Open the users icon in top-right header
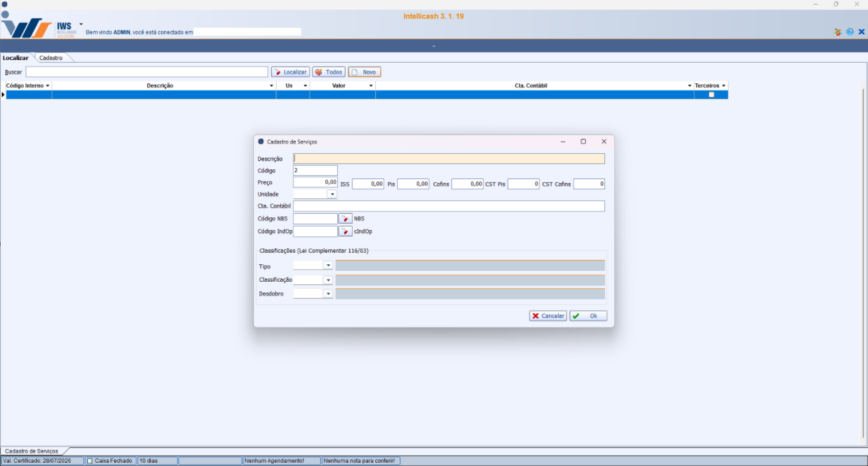The image size is (868, 466). 838,32
